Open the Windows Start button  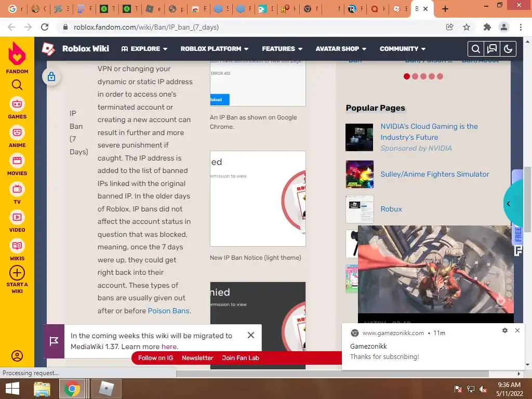point(12,389)
